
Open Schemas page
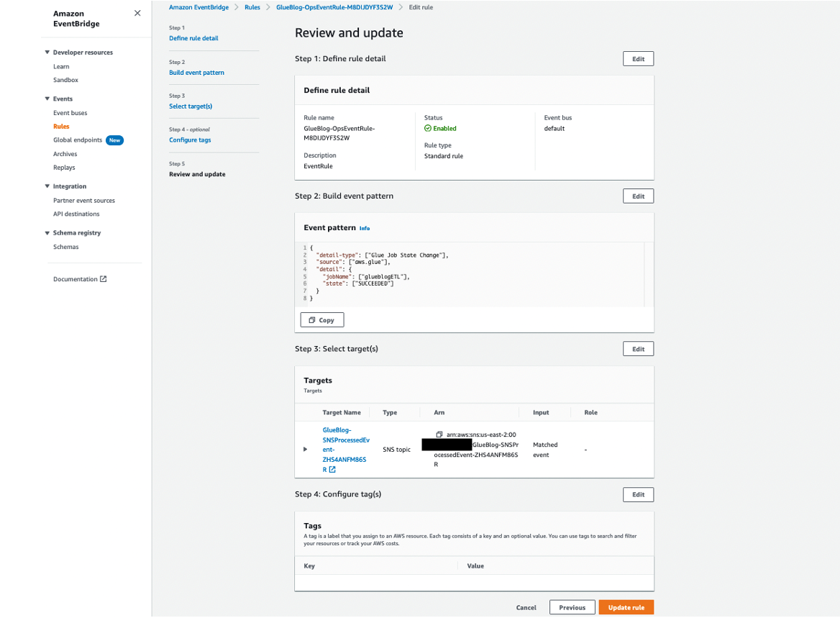click(x=66, y=247)
